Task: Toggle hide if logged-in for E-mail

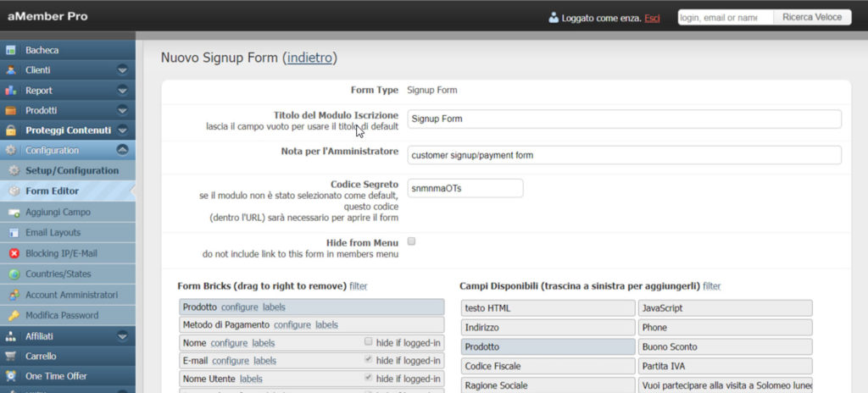Action: [x=368, y=360]
